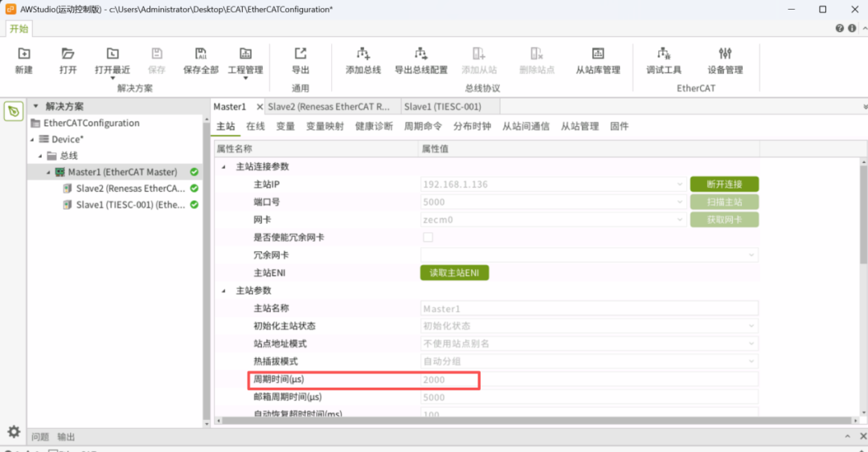Click the 添加总线 (Add Bus) icon

[x=363, y=54]
